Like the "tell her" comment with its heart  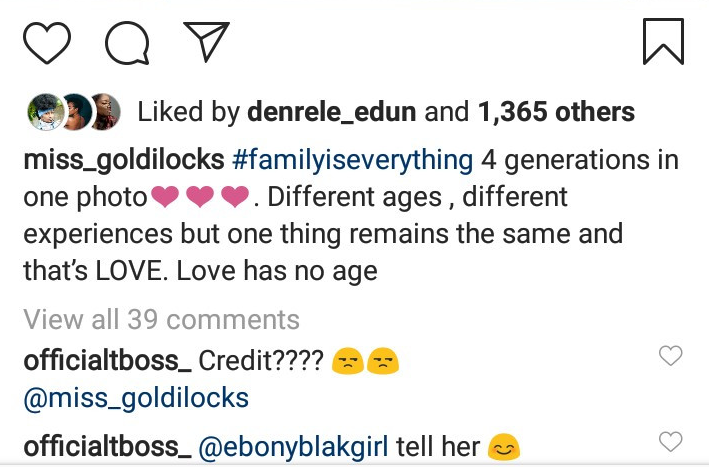coord(671,441)
